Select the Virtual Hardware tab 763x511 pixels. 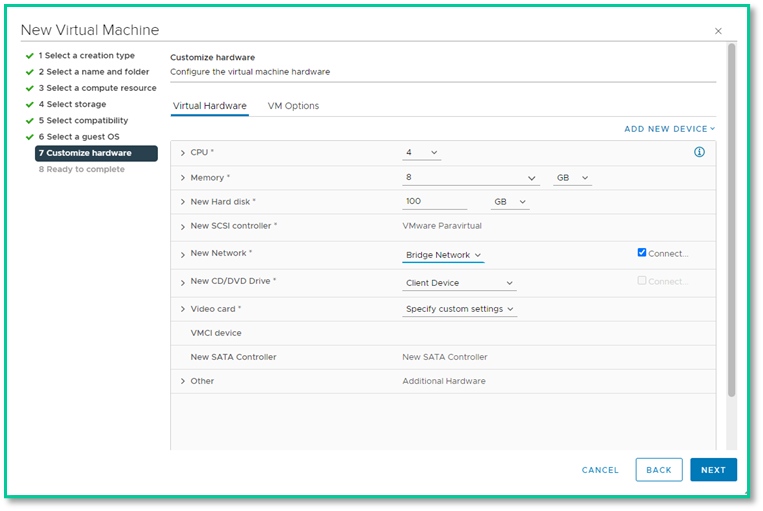[209, 106]
